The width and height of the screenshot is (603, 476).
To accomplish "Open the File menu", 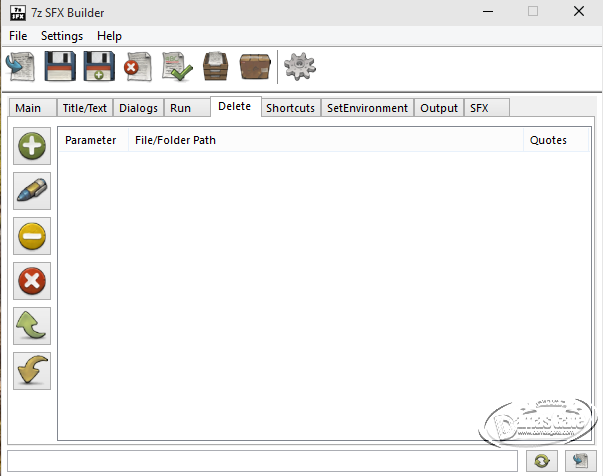I will tap(18, 36).
